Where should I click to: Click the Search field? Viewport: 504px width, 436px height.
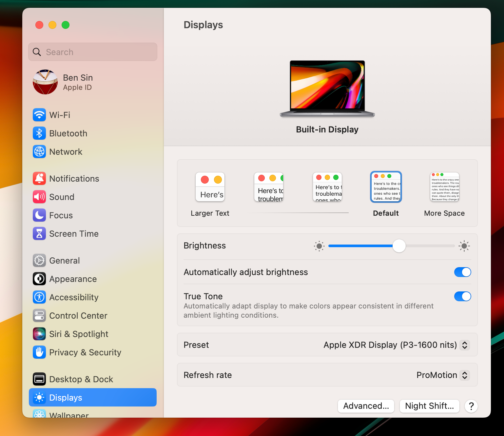[x=93, y=52]
